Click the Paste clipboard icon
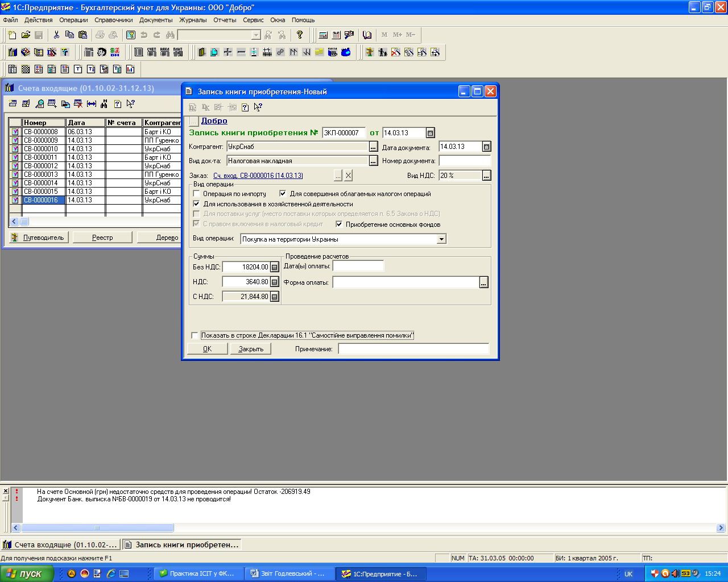The width and height of the screenshot is (728, 582). point(82,35)
